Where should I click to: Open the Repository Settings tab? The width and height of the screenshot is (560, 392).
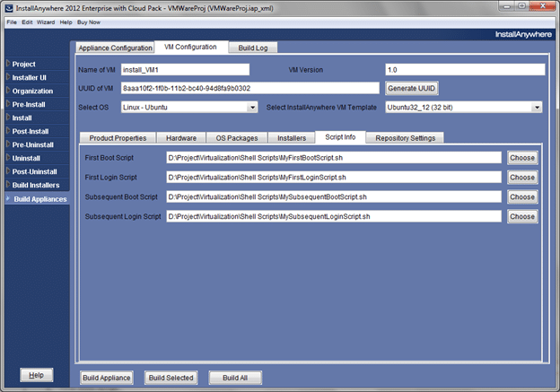[x=405, y=138]
